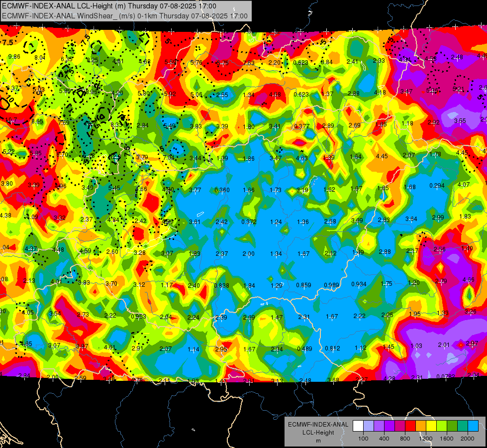Screen dimensions: 487x448
Task: Click the 0.989 wind shear value
Action: 332,285
